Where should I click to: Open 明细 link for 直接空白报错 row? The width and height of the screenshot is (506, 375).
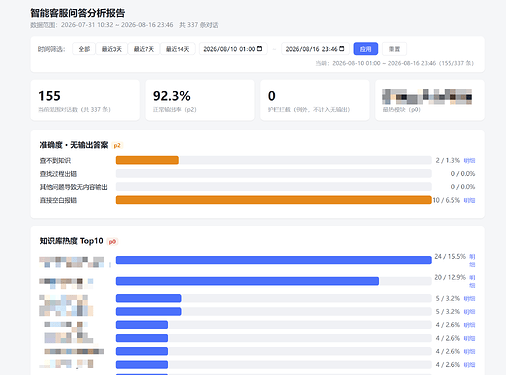tap(469, 200)
